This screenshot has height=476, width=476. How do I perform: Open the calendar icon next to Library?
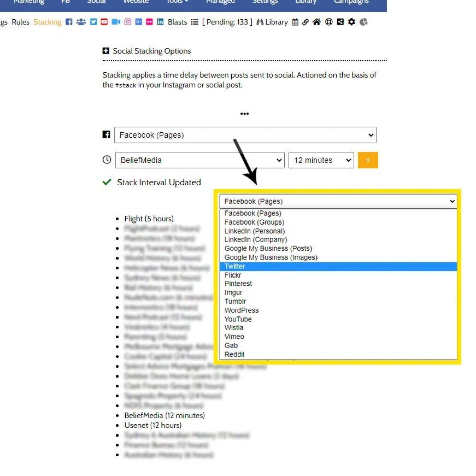[295, 22]
